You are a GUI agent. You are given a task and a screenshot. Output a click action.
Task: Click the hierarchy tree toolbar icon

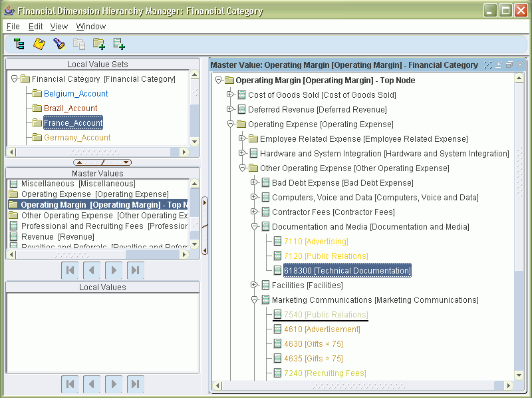coord(19,44)
